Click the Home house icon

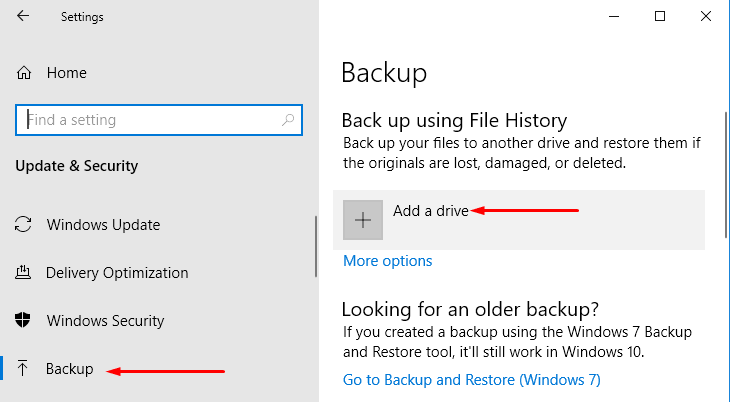[x=24, y=73]
